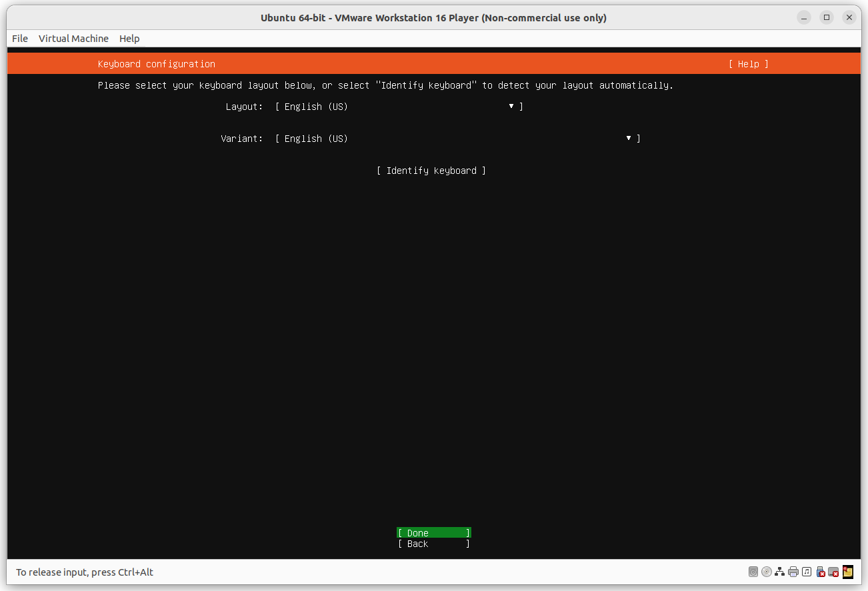Click the disconnected device icon in status bar
The width and height of the screenshot is (868, 591).
click(833, 572)
